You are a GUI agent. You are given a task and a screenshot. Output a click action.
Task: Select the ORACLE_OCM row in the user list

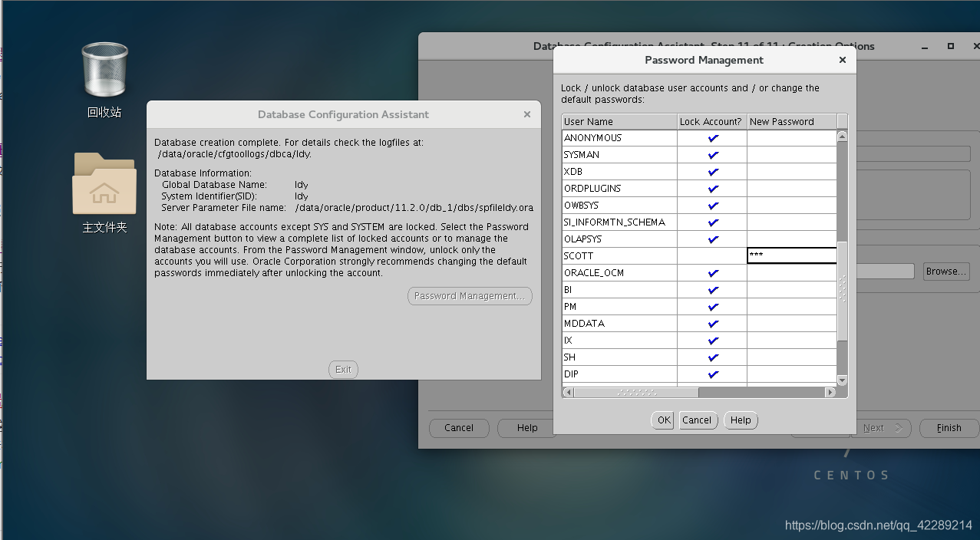coord(619,272)
